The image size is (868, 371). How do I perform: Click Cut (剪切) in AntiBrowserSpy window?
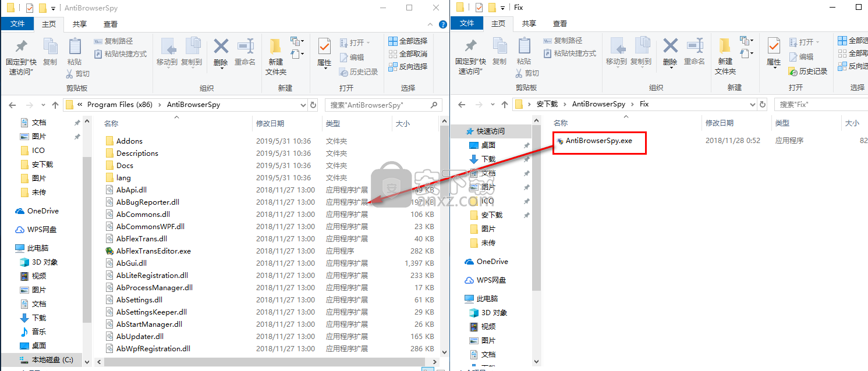[78, 74]
